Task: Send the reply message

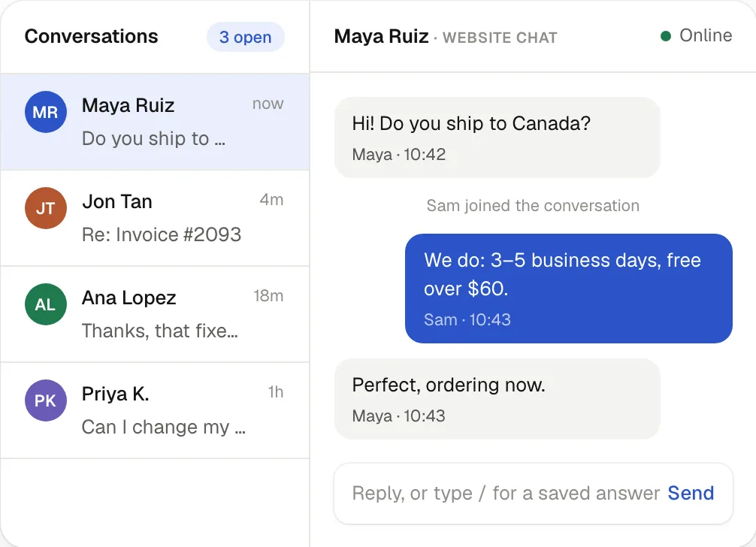Action: (691, 493)
